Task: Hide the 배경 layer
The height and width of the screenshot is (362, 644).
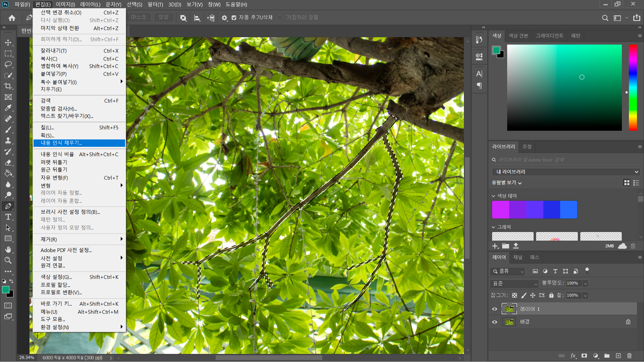Action: 494,322
